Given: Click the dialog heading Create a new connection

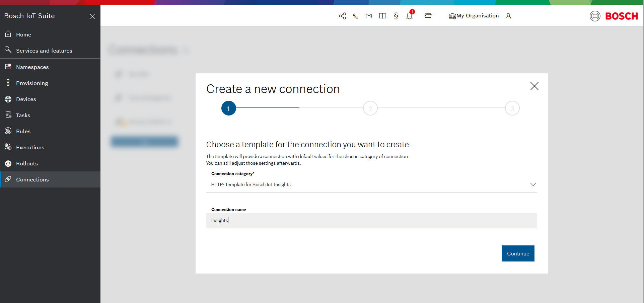Looking at the screenshot, I should (x=273, y=89).
